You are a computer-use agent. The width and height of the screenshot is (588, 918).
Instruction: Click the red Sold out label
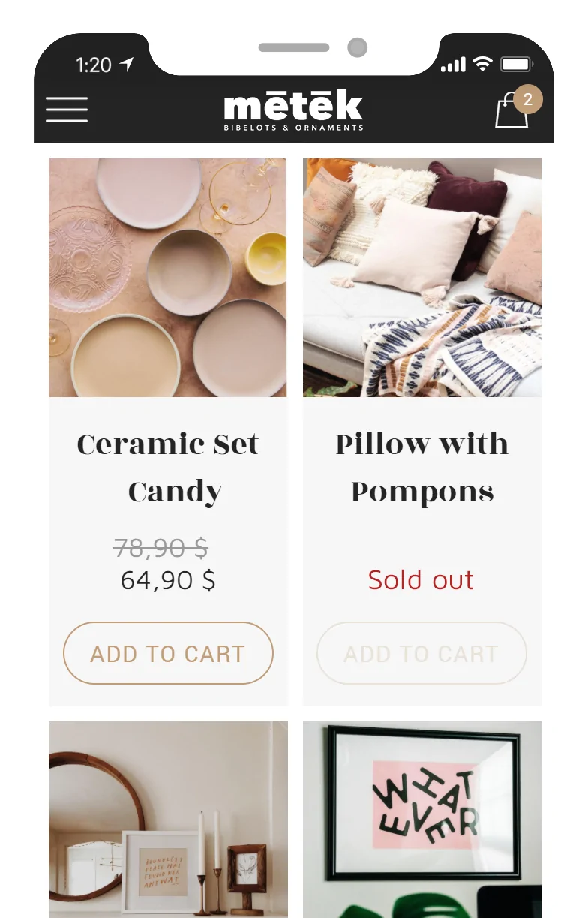point(421,580)
